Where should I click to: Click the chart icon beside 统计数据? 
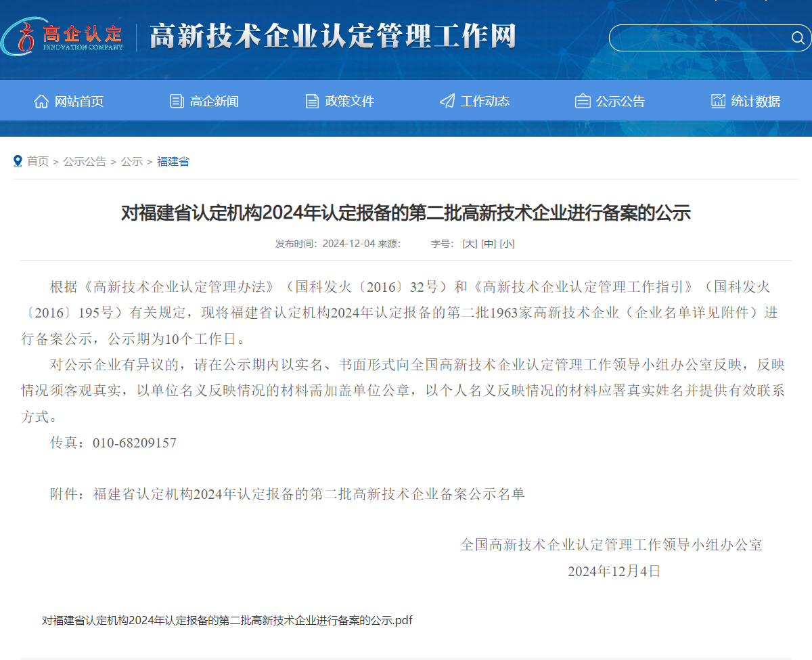click(718, 101)
